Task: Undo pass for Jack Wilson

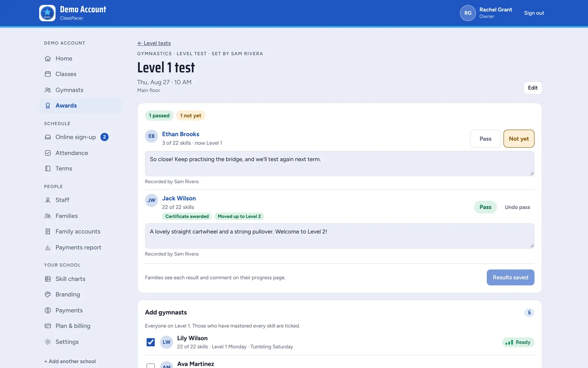Action: tap(517, 207)
